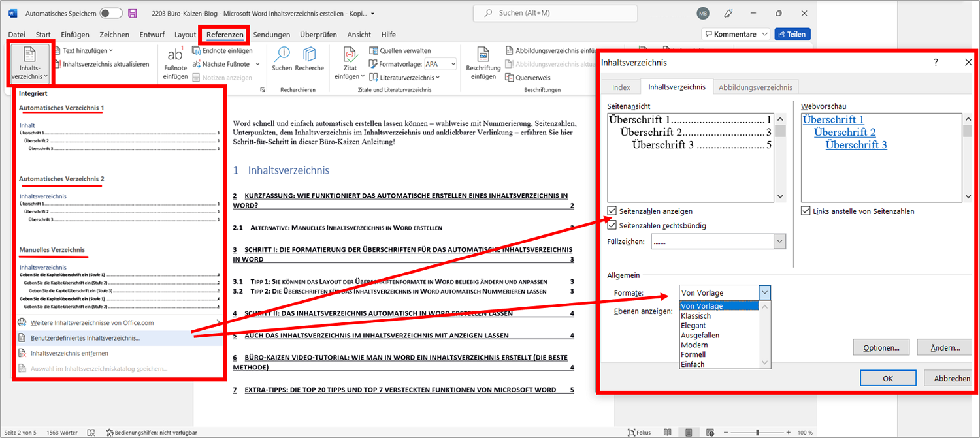Image resolution: width=980 pixels, height=438 pixels.
Task: Select Klassisch format option
Action: click(696, 315)
